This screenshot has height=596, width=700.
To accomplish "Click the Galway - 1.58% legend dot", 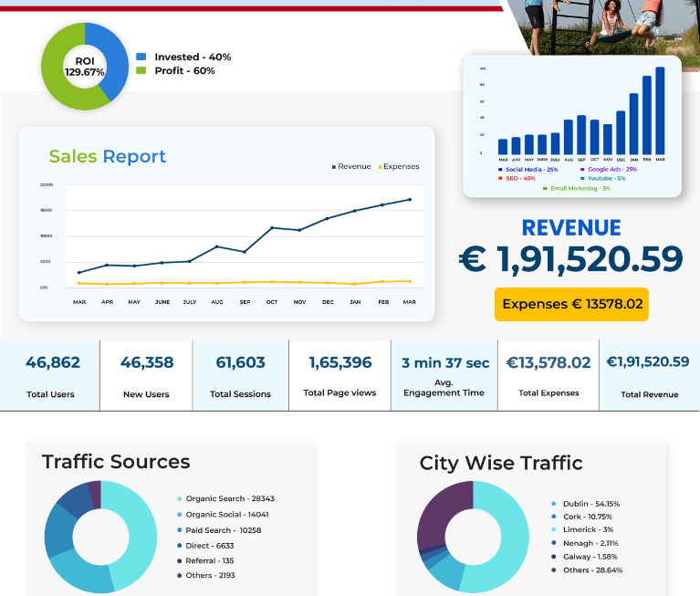I will tap(554, 557).
